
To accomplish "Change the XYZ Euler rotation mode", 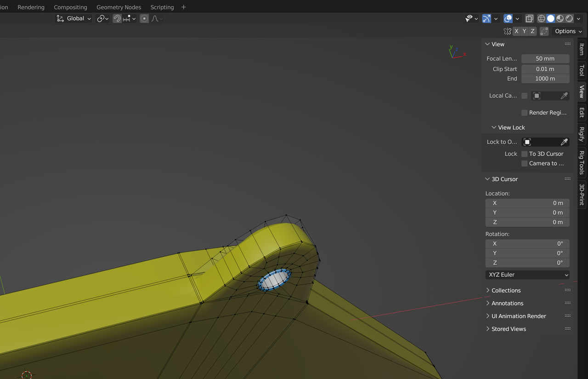I will [x=527, y=275].
